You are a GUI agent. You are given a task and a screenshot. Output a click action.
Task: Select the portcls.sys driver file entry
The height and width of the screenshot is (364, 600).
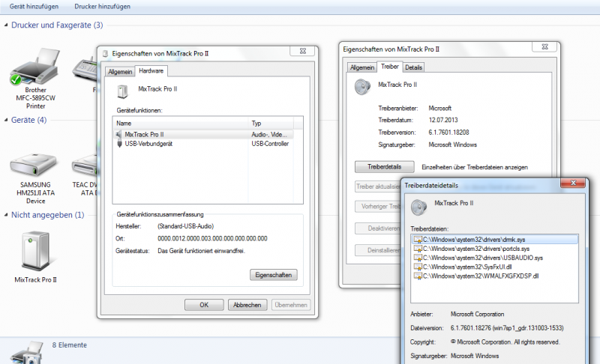click(495, 249)
